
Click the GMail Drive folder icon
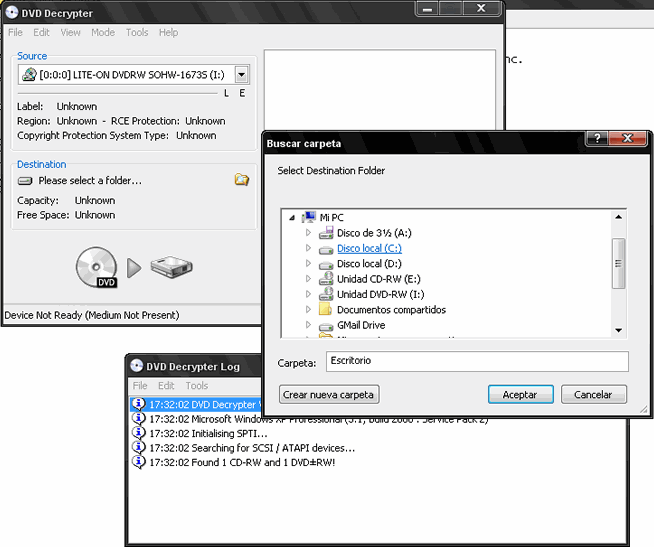coord(325,325)
